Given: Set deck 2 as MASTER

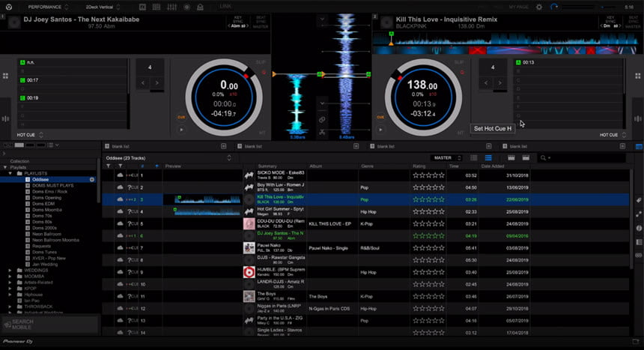Looking at the screenshot, I should coord(633,27).
